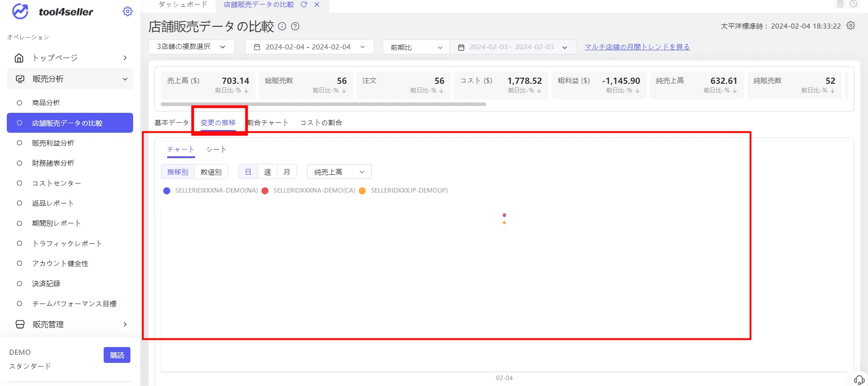Viewport: 868px width, 386px height.
Task: Click the orange data point in chart
Action: coord(504,222)
